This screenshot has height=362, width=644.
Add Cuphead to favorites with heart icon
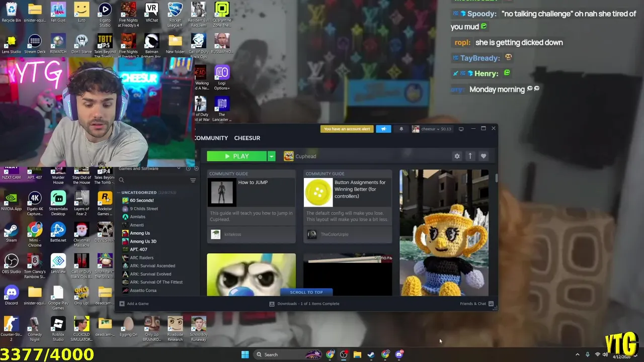click(484, 156)
